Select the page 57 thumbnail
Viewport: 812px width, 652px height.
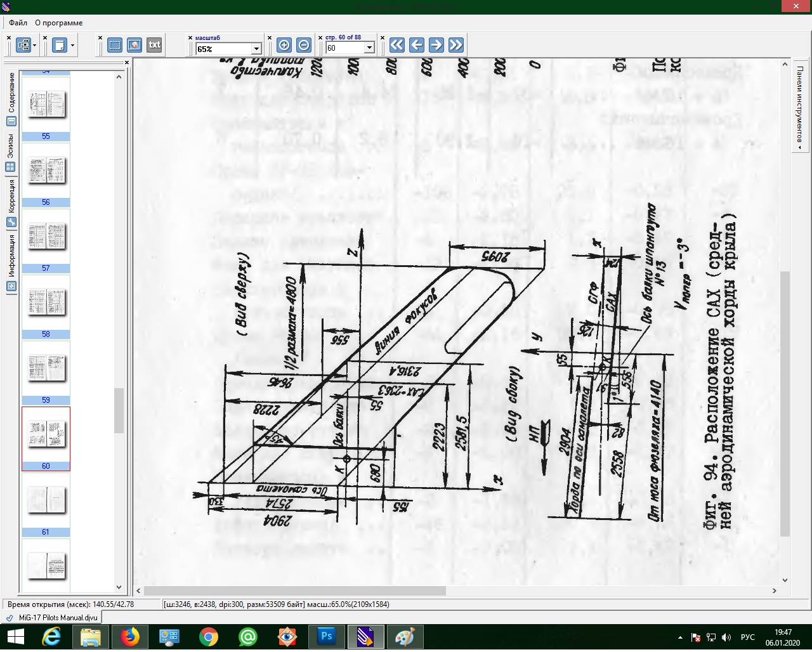click(x=46, y=237)
